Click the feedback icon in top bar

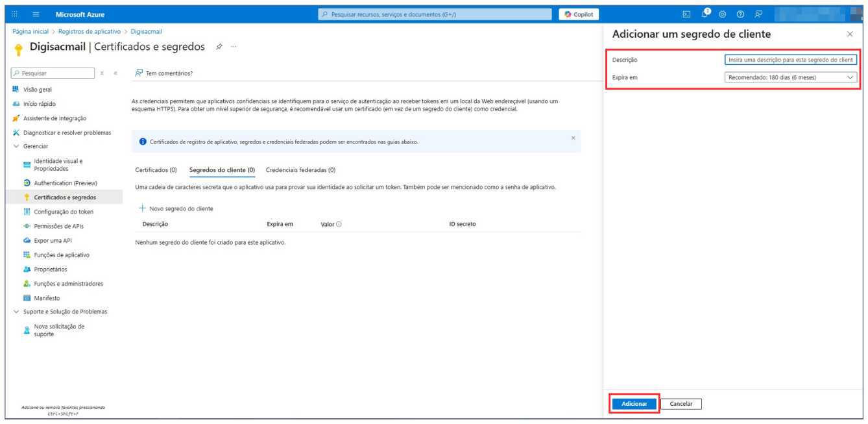[758, 14]
